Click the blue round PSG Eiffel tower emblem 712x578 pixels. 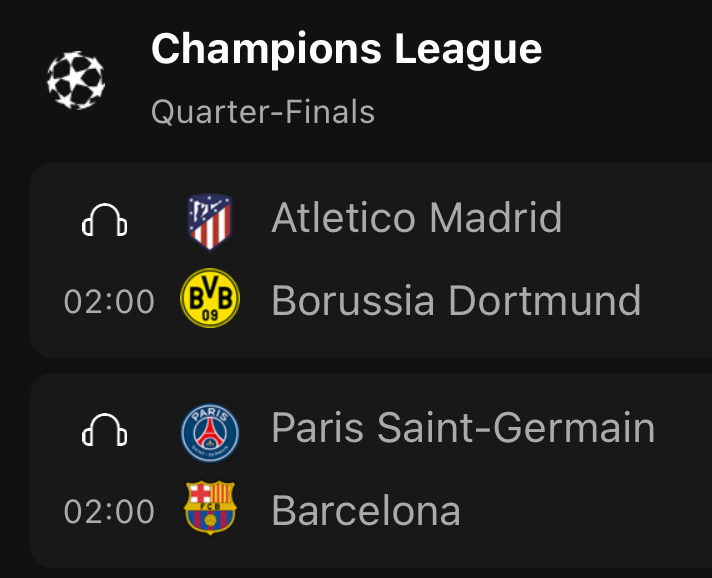210,433
